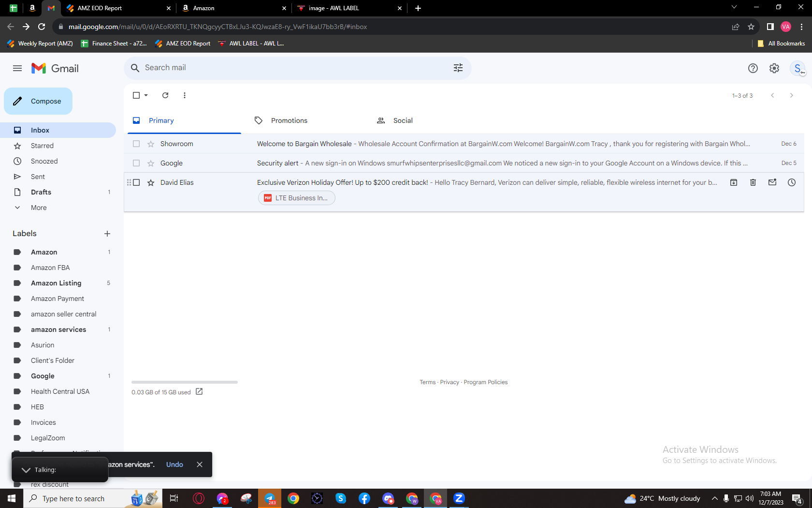Open the Health Central USA label
Screen dimensions: 812x508
58,391
